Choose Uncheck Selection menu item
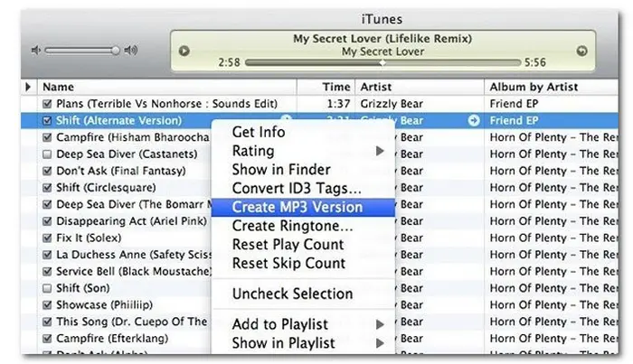 tap(303, 294)
